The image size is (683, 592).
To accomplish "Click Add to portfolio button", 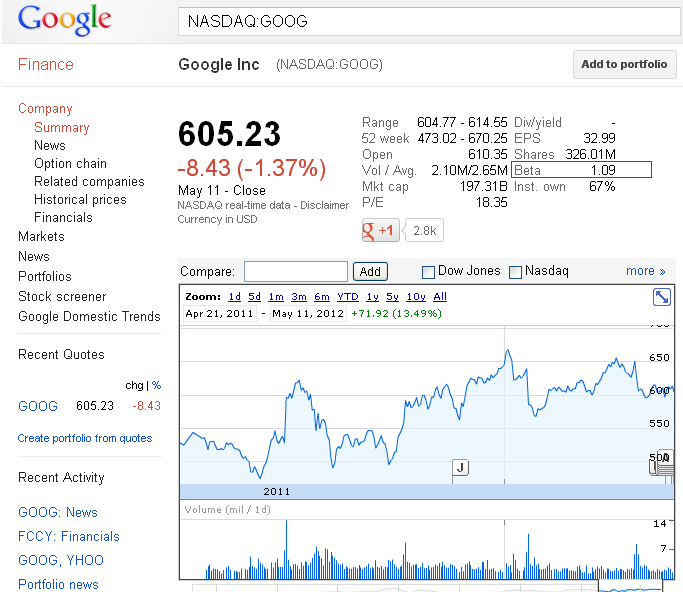I will [624, 64].
